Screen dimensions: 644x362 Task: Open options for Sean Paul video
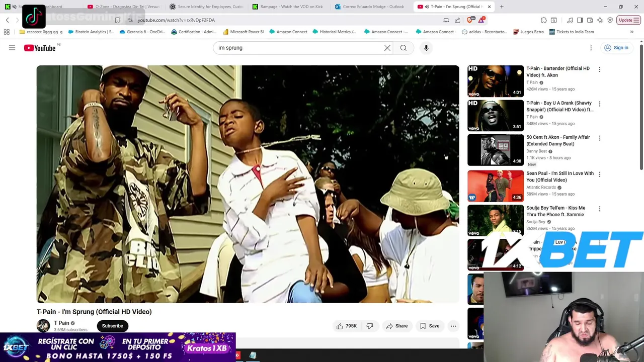[600, 174]
